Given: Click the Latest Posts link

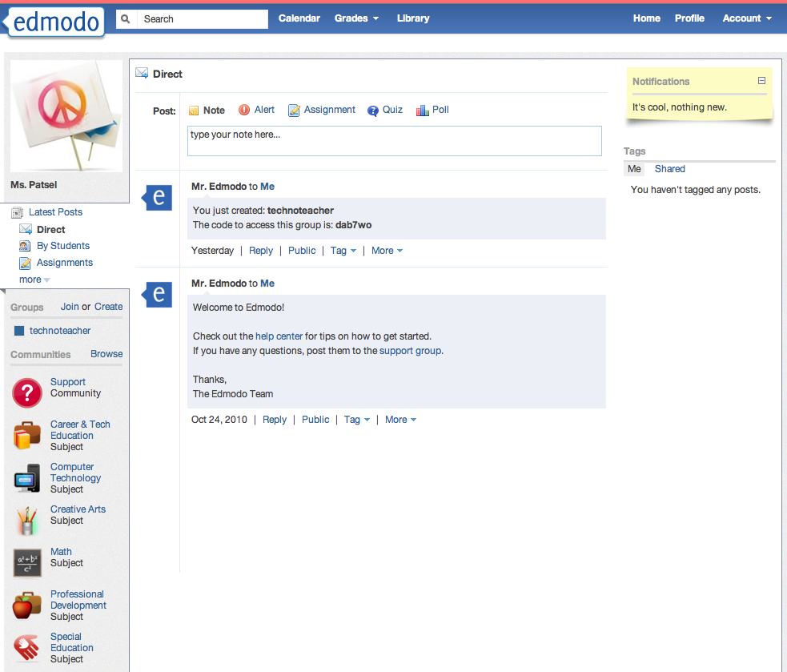Looking at the screenshot, I should [55, 212].
